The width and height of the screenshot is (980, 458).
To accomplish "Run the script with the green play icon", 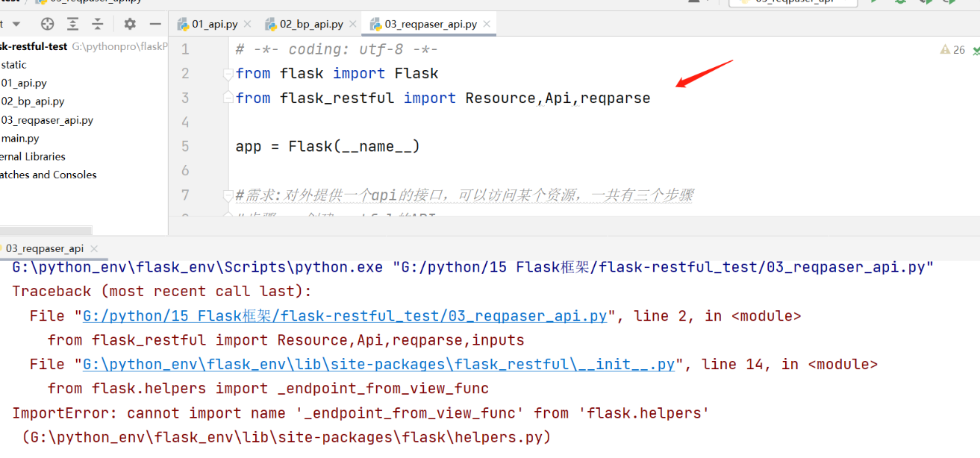I will 873,3.
